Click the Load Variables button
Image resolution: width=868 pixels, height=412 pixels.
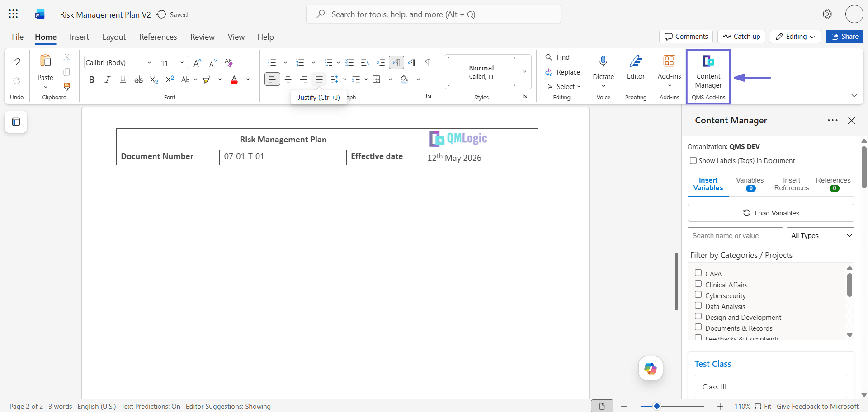click(x=771, y=213)
